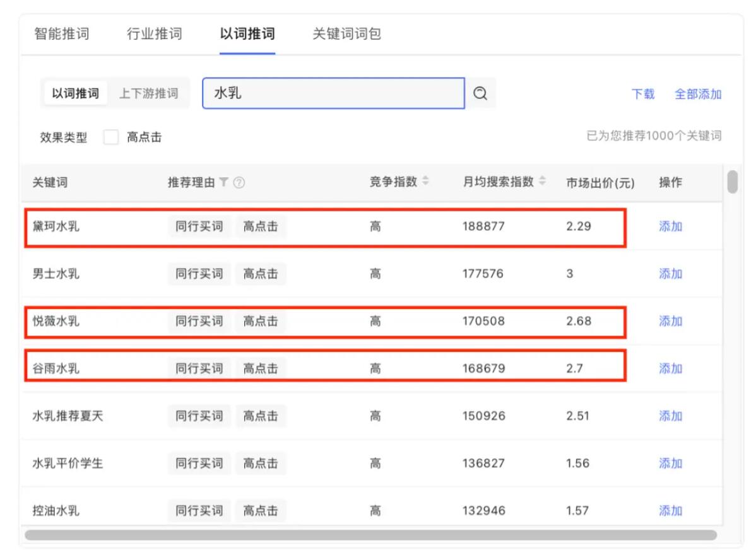Enable the 高点击 checkbox
Viewport: 751px width, 560px height.
tap(111, 137)
